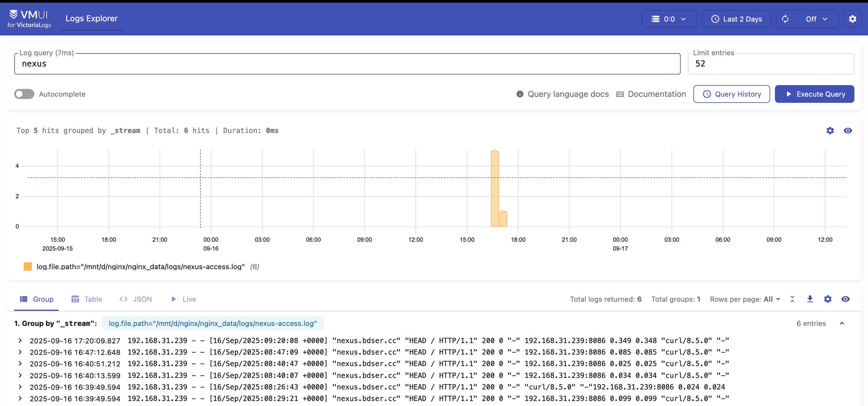The image size is (868, 406).
Task: Download the logs with the download icon
Action: pyautogui.click(x=810, y=299)
